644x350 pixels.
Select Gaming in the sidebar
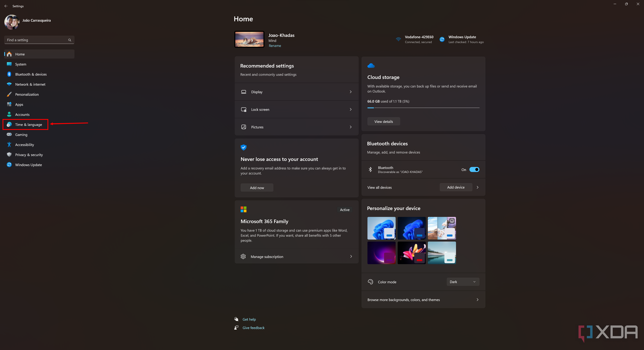tap(39, 134)
